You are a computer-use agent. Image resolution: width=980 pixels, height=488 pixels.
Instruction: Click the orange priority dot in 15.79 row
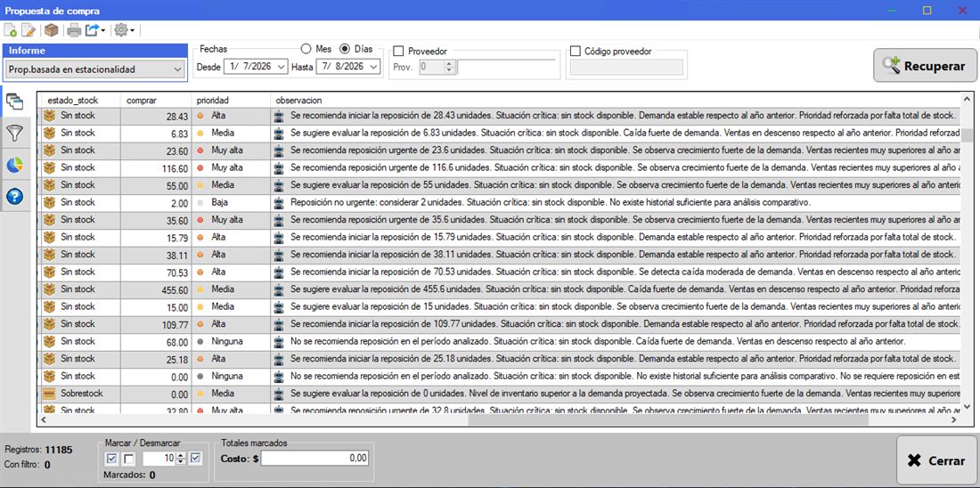coord(200,238)
